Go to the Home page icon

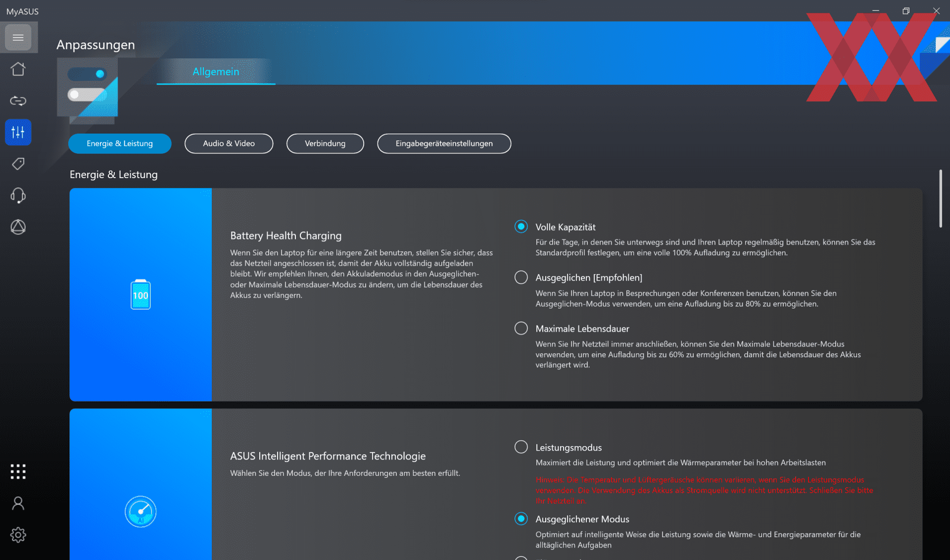point(18,69)
